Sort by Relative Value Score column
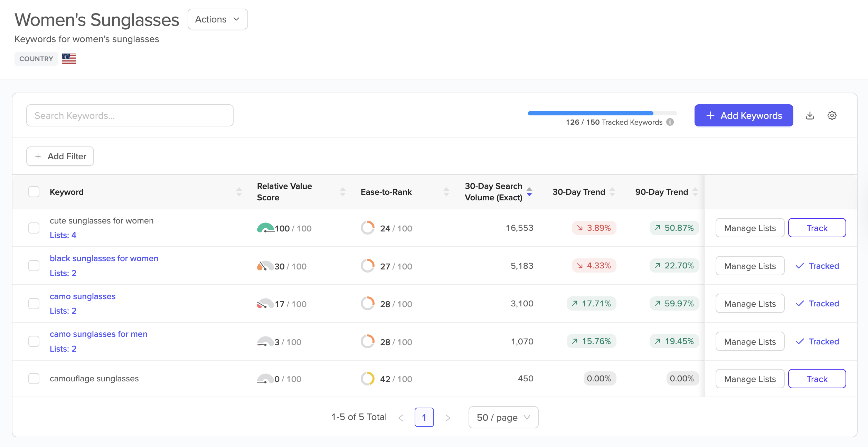 (343, 192)
